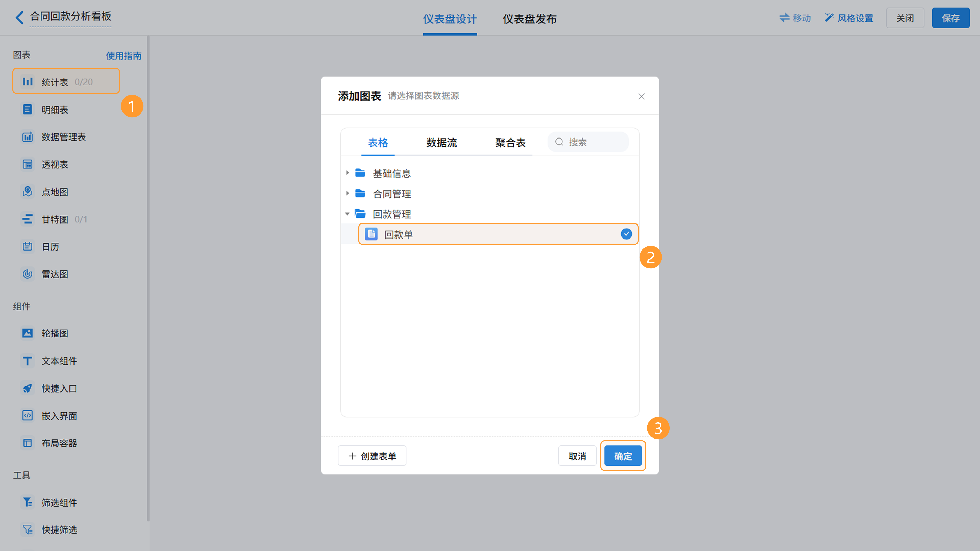
Task: Expand the 基础信息 folder
Action: point(347,173)
